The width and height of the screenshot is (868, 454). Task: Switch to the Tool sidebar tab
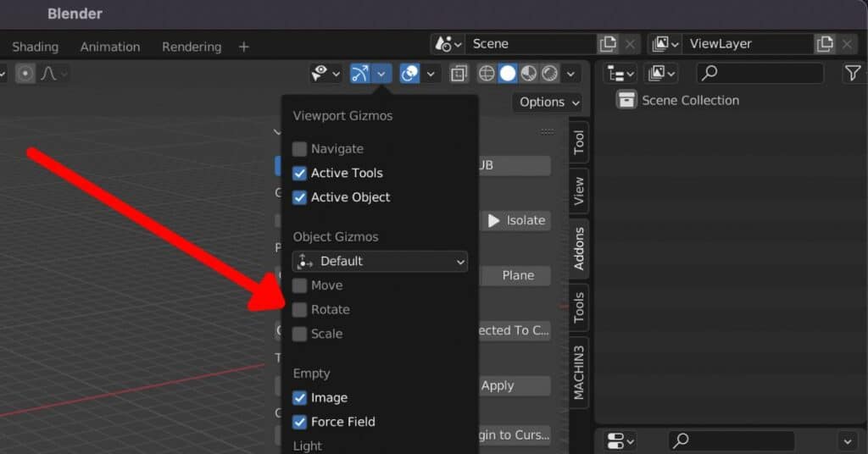pyautogui.click(x=578, y=142)
